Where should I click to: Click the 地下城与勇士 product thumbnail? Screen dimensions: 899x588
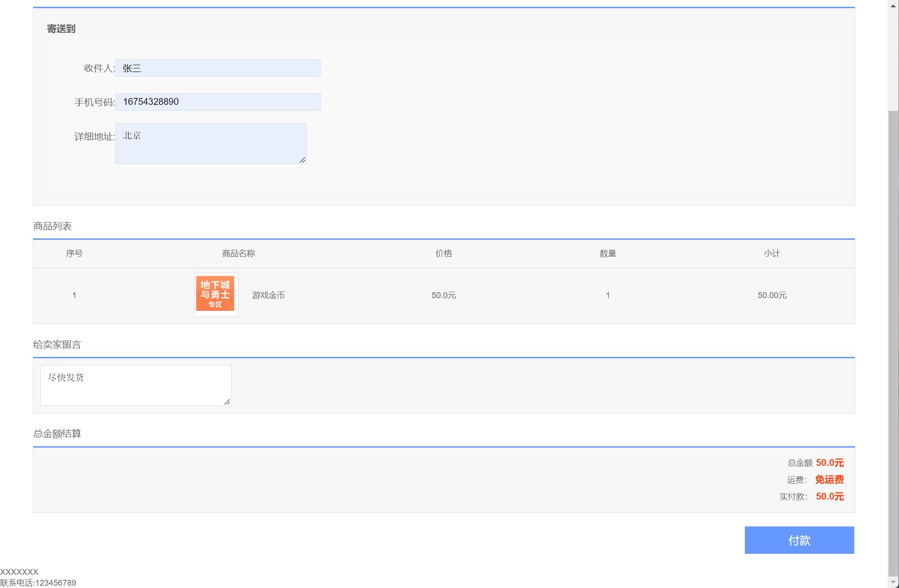pyautogui.click(x=216, y=294)
